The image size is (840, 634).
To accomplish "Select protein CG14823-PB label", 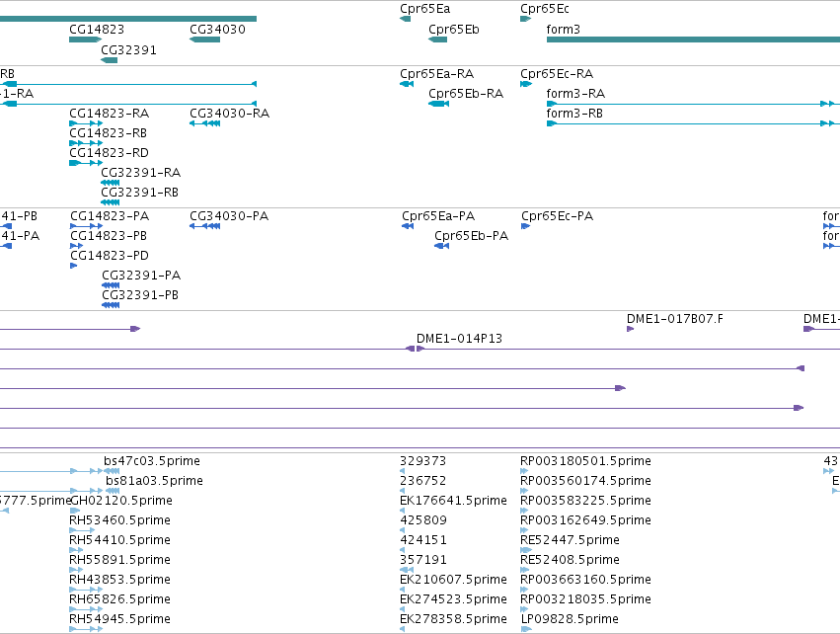I will tap(109, 236).
